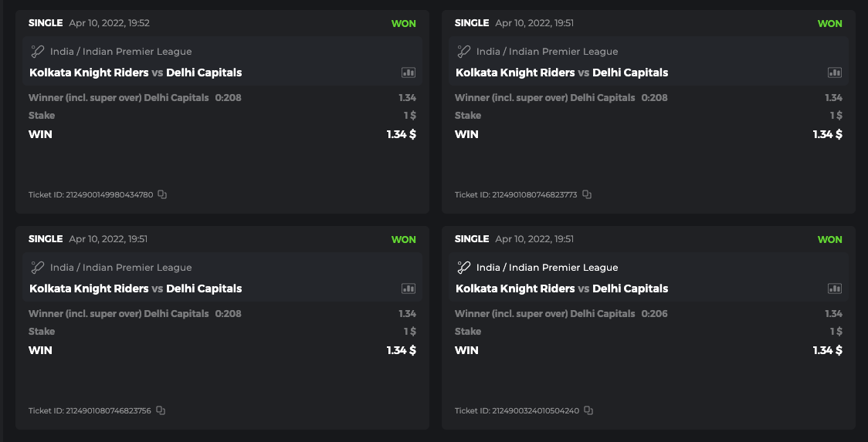Copy ticket ID ending in 823756
This screenshot has width=868, height=442.
pyautogui.click(x=161, y=410)
